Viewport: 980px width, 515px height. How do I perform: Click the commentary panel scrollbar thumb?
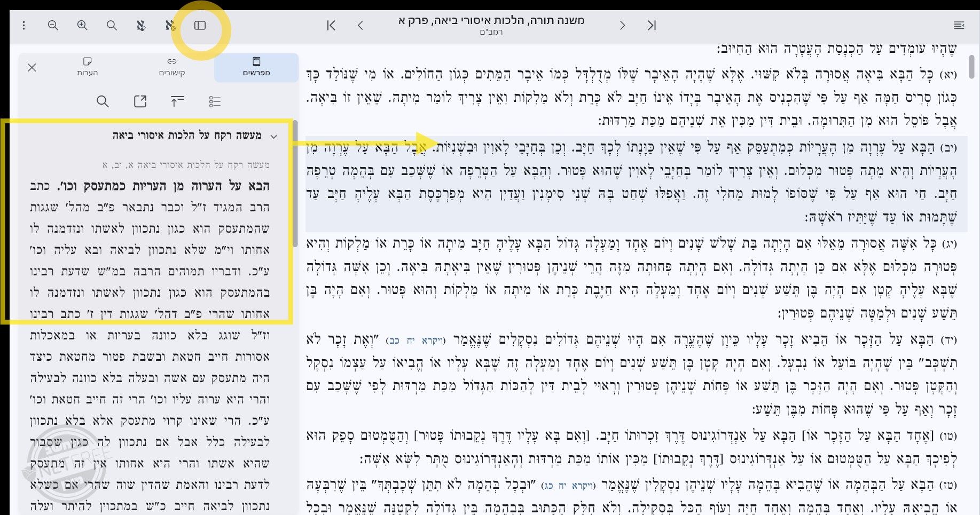295,184
